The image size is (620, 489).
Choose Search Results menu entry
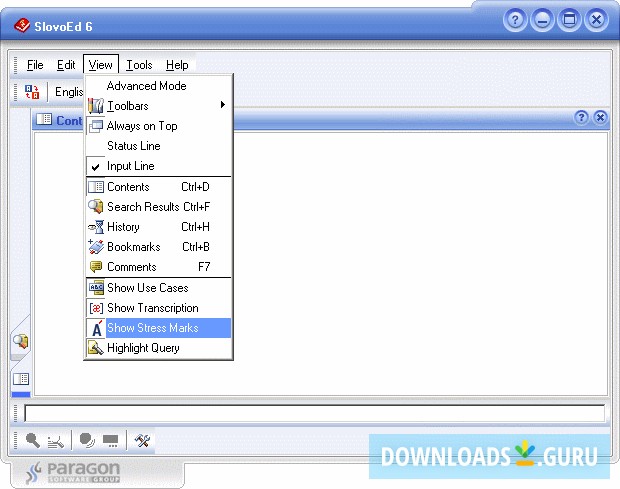159,207
